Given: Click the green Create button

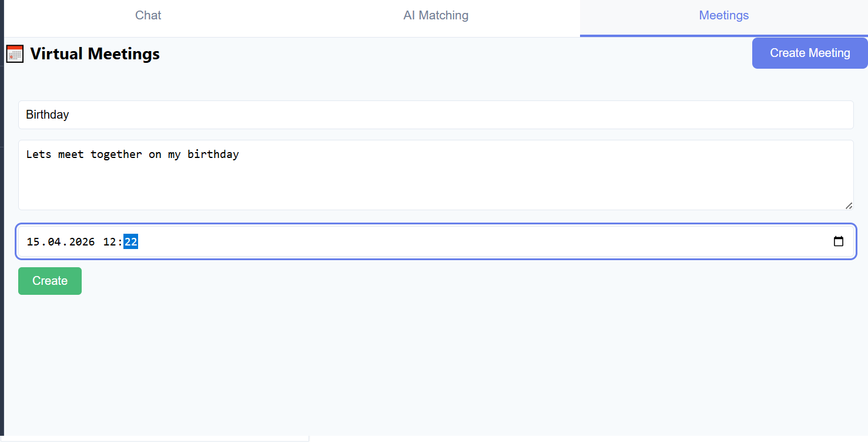Looking at the screenshot, I should 50,281.
